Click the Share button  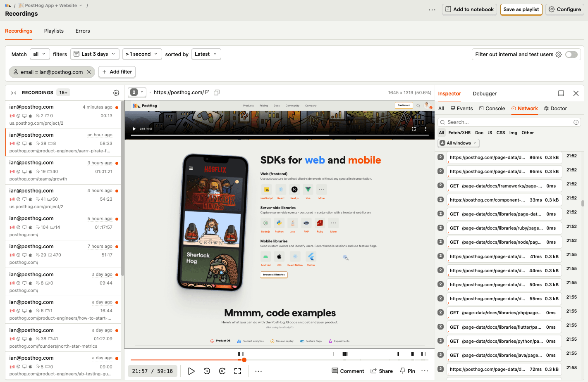point(382,371)
